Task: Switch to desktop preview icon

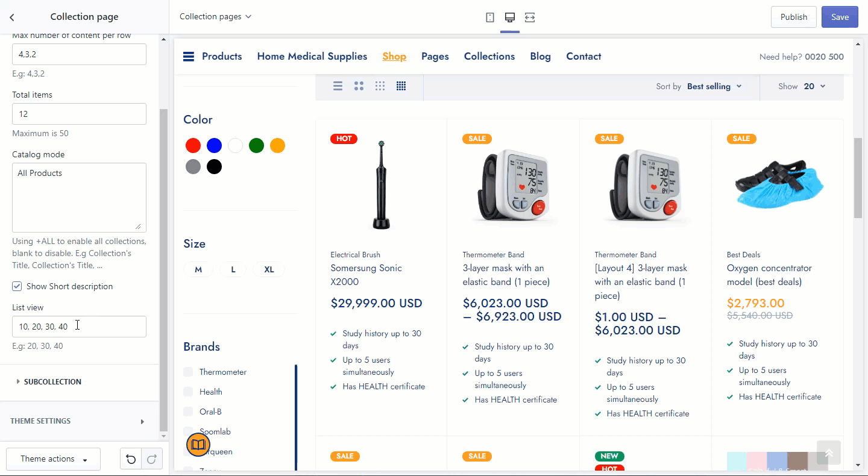Action: coord(509,17)
